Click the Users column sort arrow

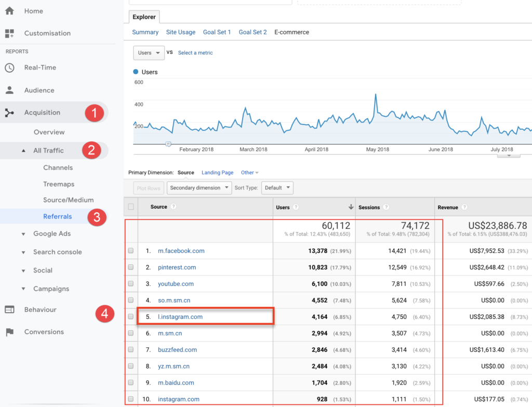351,207
